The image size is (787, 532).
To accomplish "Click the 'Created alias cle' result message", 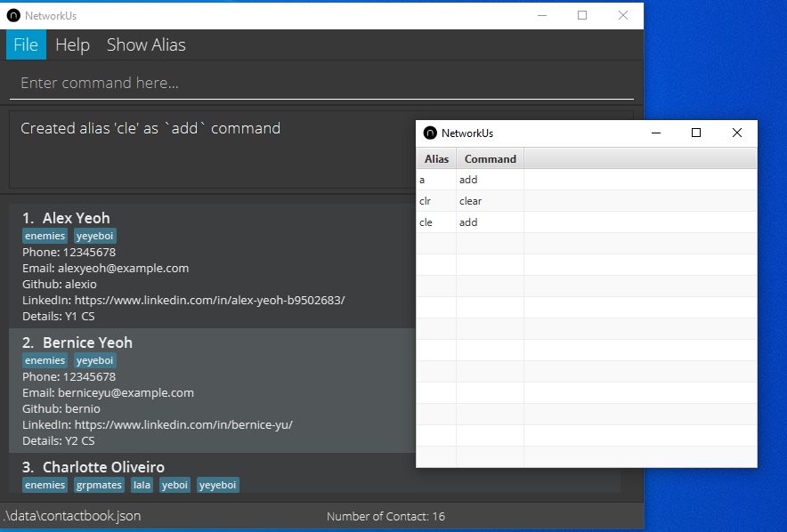I will tap(150, 128).
